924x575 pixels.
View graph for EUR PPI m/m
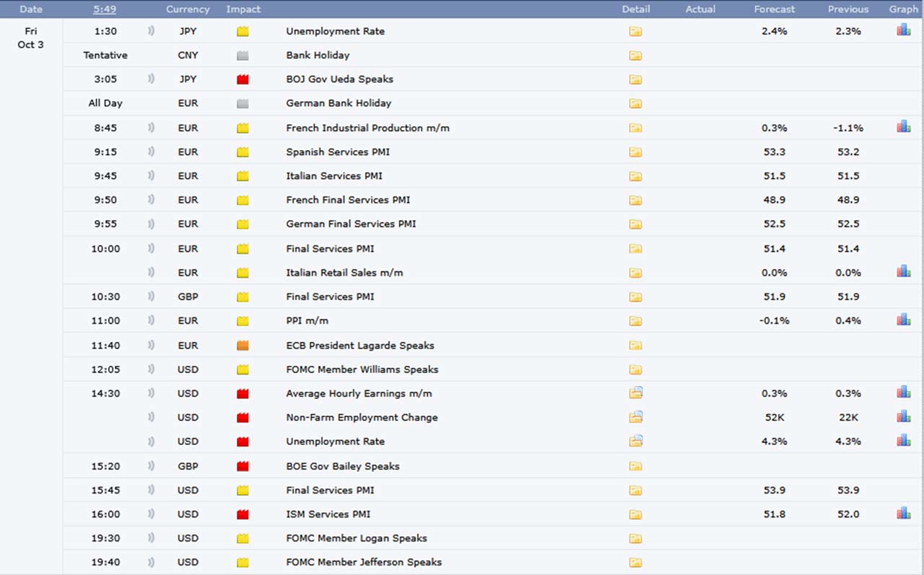tap(903, 320)
